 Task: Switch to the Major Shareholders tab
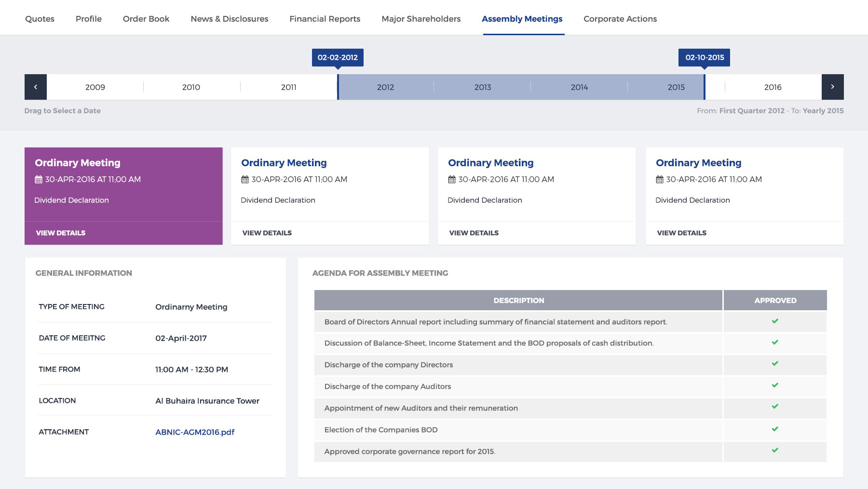(421, 19)
